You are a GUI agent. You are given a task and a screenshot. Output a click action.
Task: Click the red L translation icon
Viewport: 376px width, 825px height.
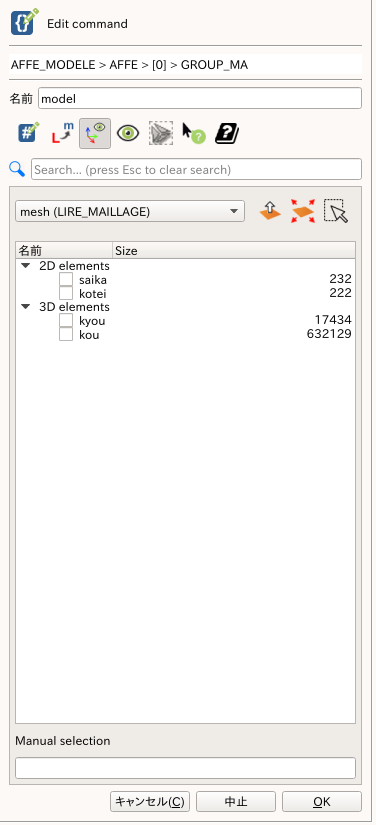point(63,133)
